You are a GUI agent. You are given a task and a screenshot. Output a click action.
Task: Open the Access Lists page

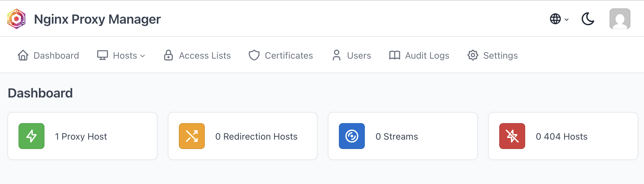(x=205, y=56)
